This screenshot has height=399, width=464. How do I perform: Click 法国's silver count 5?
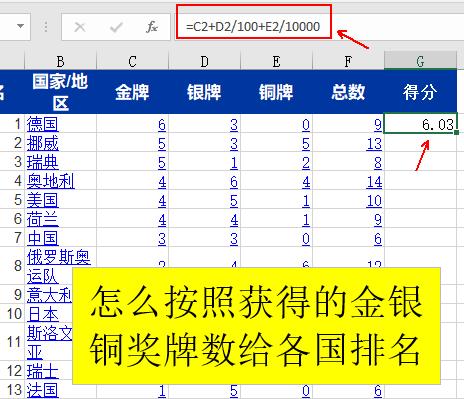click(x=234, y=390)
